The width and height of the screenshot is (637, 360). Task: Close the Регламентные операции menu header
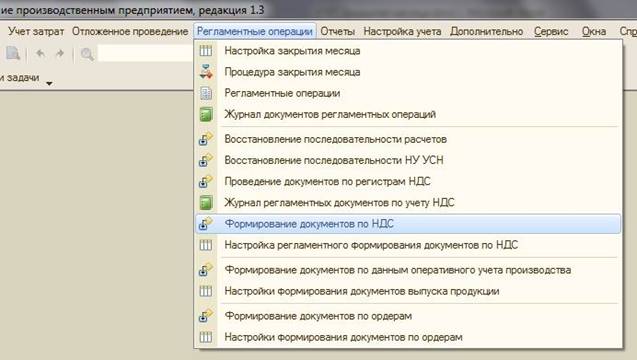255,31
